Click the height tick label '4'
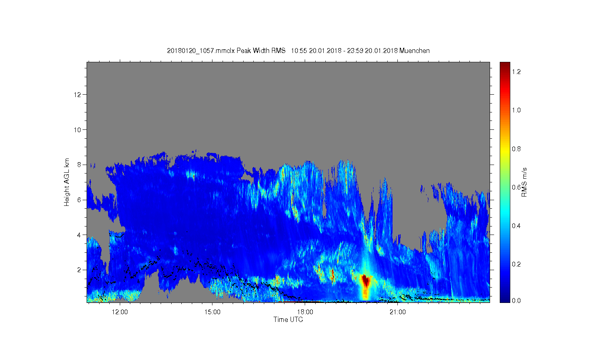This screenshot has width=607, height=364. 80,235
